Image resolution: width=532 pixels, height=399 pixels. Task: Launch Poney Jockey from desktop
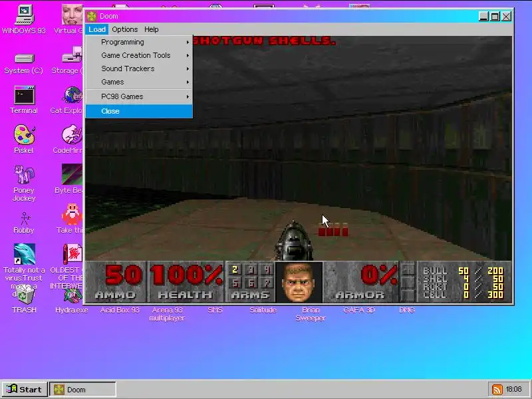[24, 184]
